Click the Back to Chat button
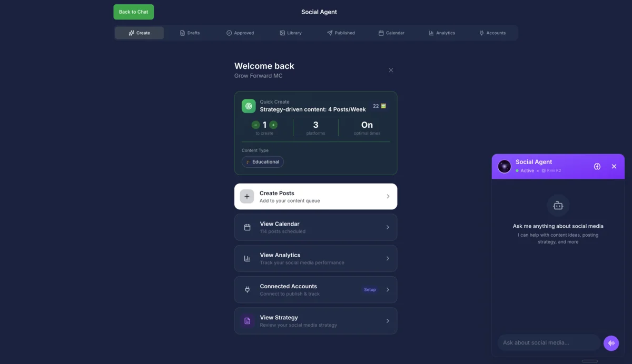 coord(134,12)
